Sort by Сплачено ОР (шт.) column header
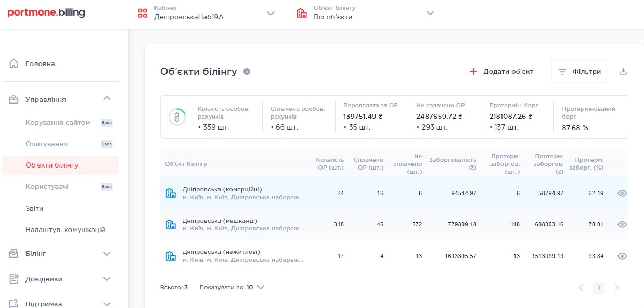This screenshot has height=308, width=644. pyautogui.click(x=368, y=163)
